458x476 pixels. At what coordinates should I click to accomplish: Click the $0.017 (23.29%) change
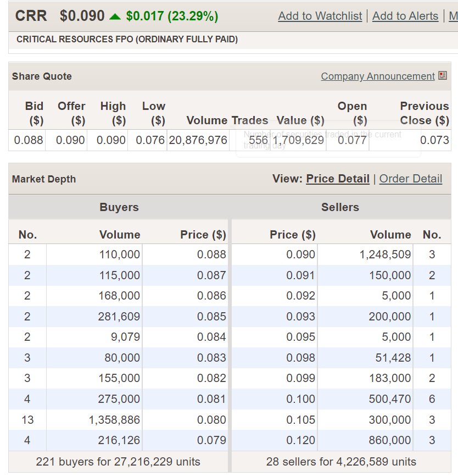coord(172,16)
